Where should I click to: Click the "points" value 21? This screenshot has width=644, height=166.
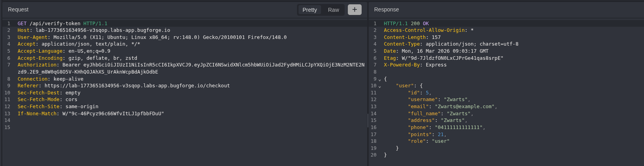441,135
